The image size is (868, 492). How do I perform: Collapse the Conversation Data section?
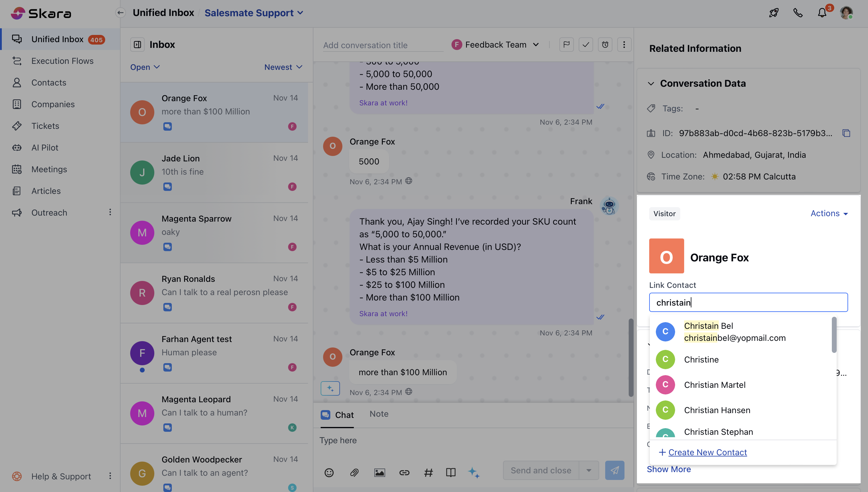651,83
